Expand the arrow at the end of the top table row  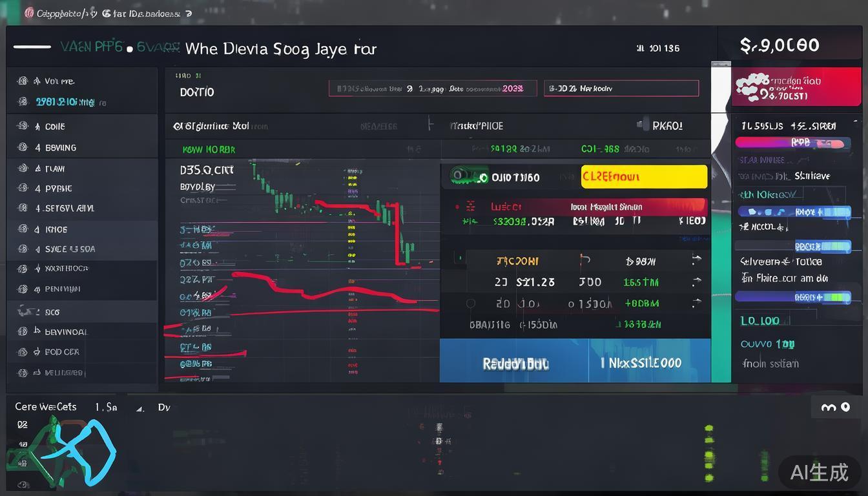pyautogui.click(x=696, y=260)
